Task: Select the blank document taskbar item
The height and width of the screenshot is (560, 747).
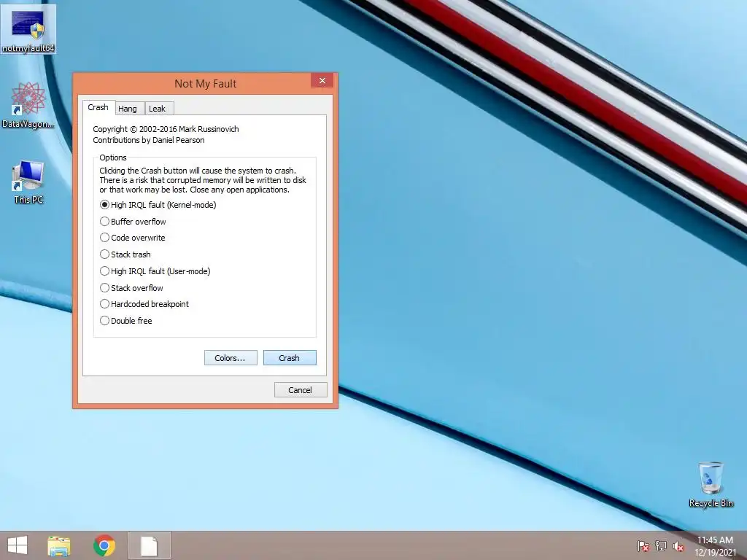Action: coord(149,545)
